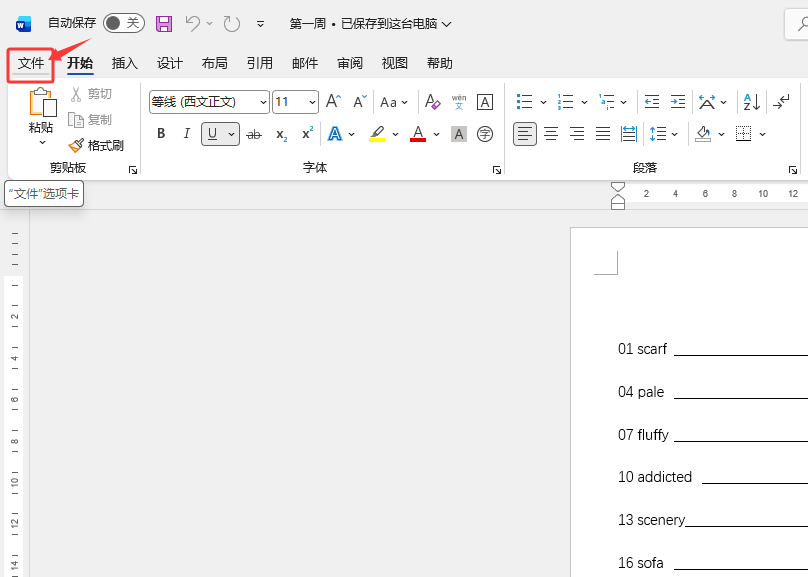
Task: Click the wén phonetic guide icon
Action: pyautogui.click(x=459, y=102)
